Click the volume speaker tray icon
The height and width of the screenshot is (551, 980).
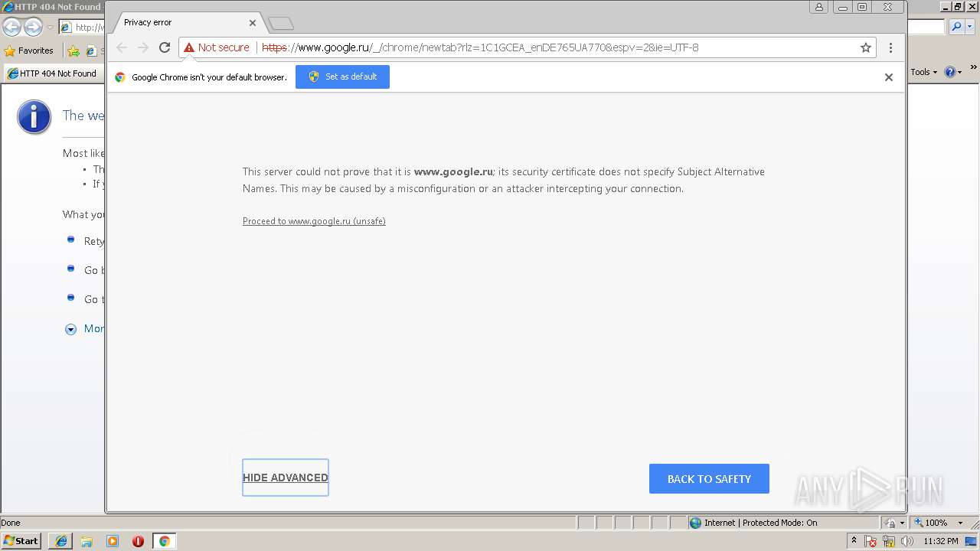(907, 541)
